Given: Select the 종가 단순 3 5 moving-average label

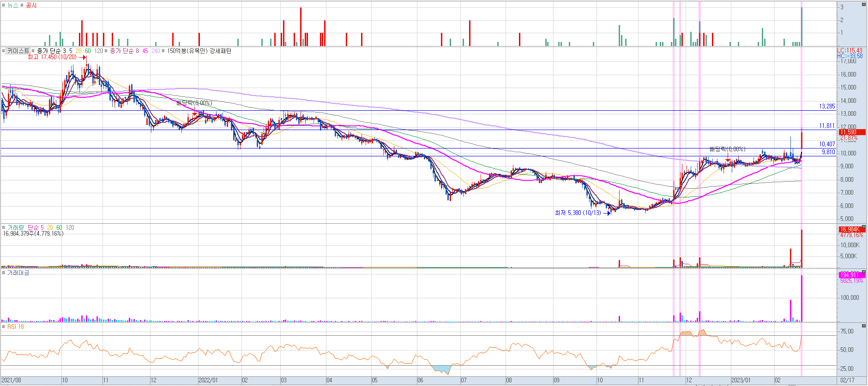Looking at the screenshot, I should (54, 51).
